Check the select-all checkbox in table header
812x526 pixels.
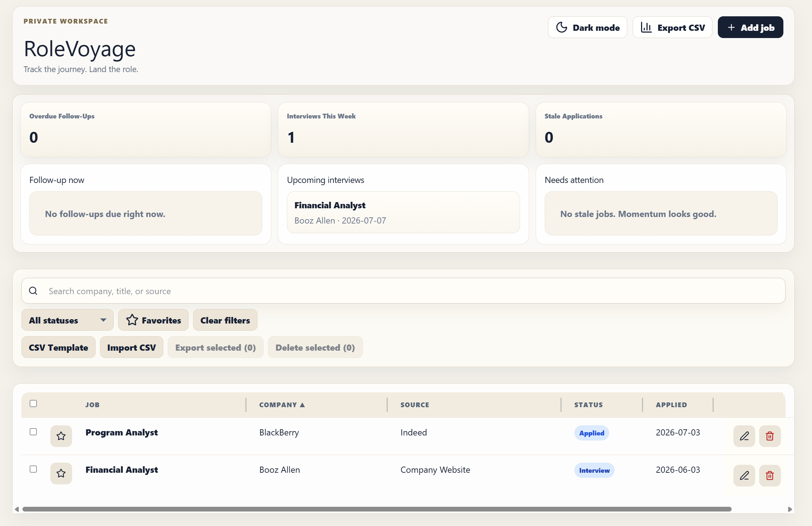[x=33, y=404]
